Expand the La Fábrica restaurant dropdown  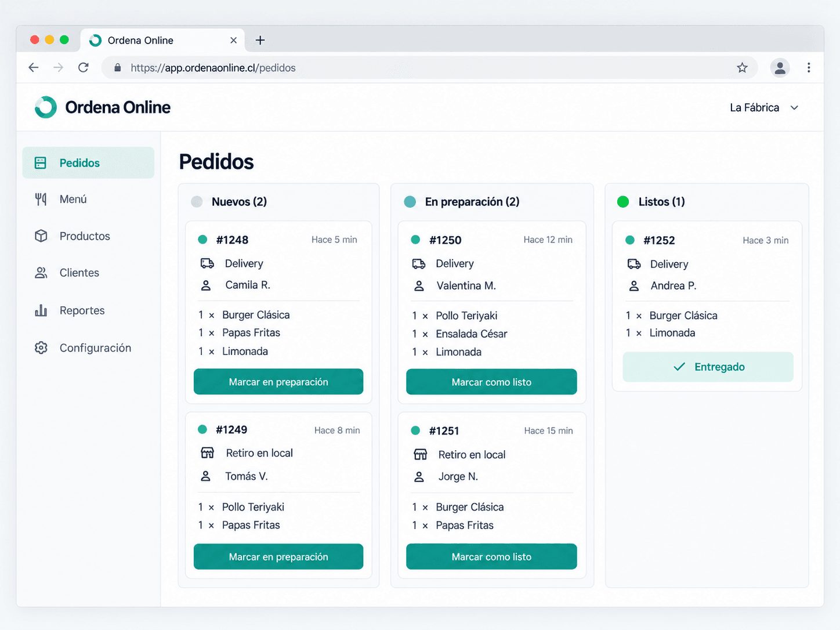764,108
